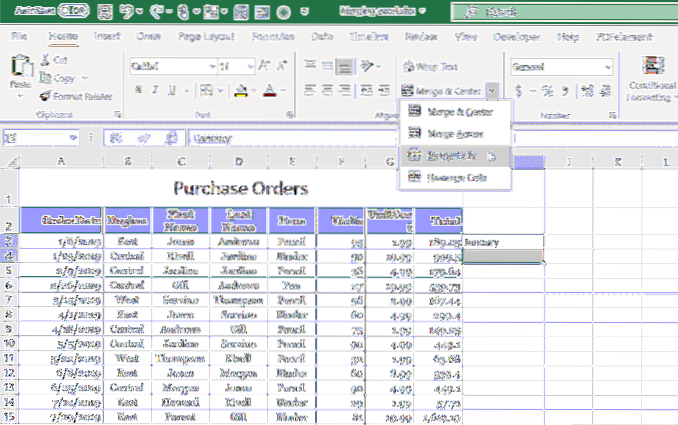Click the Decrease Indent icon
Viewport: 678px width, 425px height.
tap(367, 90)
